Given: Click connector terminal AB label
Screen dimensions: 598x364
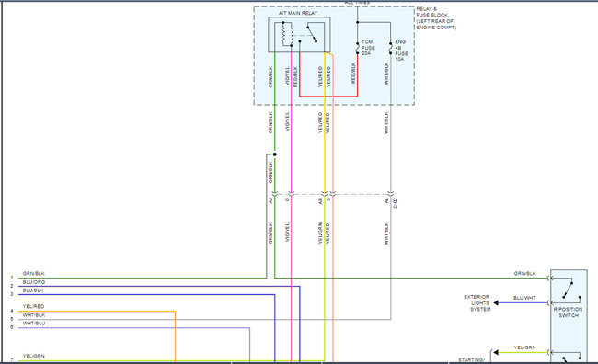Looking at the screenshot, I should click(x=320, y=200).
